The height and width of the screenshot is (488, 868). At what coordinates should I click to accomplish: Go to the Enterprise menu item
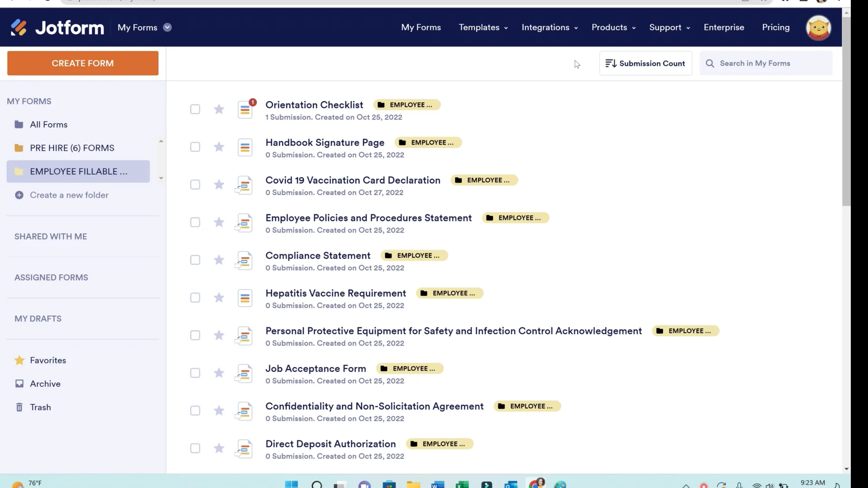723,27
